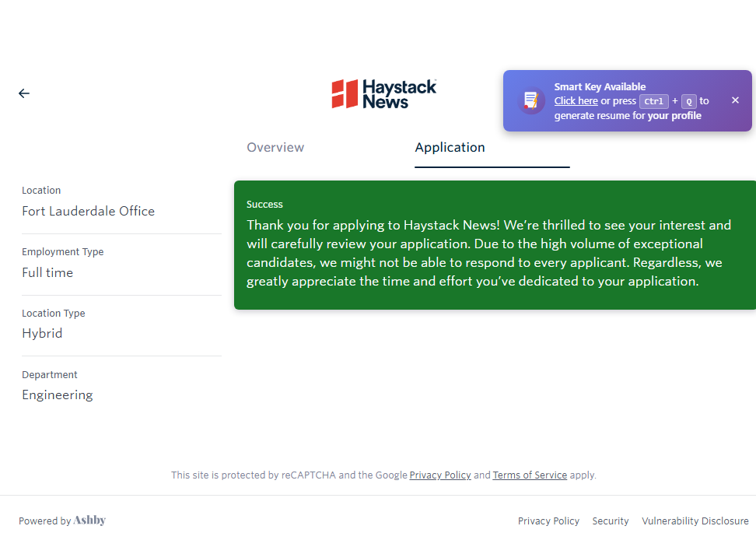Click the Full time employment type text
Viewport: 756px width, 547px height.
click(47, 272)
